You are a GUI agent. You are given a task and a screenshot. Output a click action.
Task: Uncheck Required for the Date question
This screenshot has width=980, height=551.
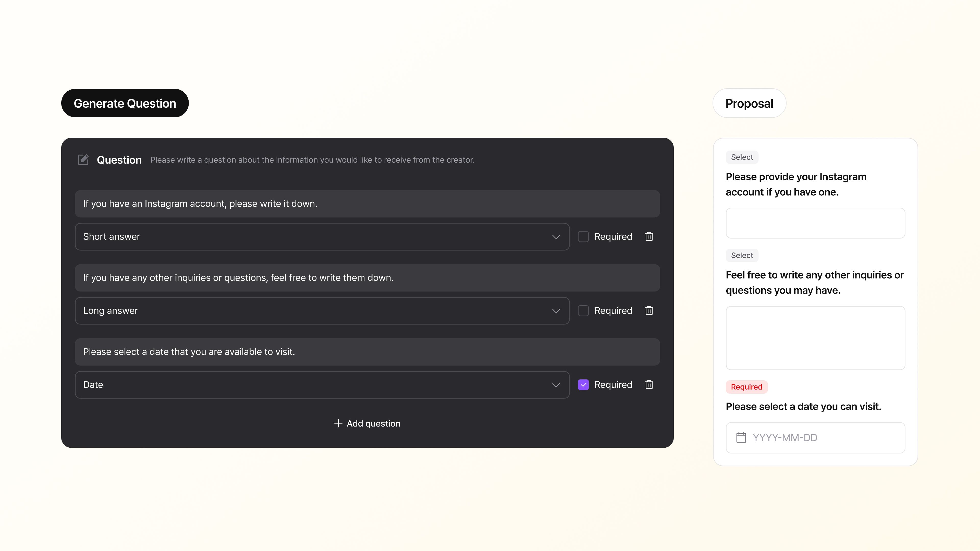[x=583, y=385]
